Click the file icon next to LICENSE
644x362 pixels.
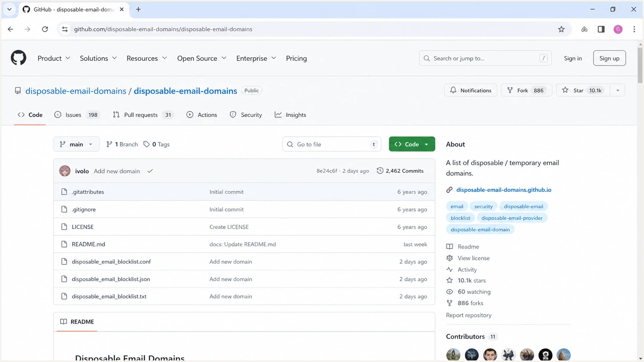click(x=64, y=227)
